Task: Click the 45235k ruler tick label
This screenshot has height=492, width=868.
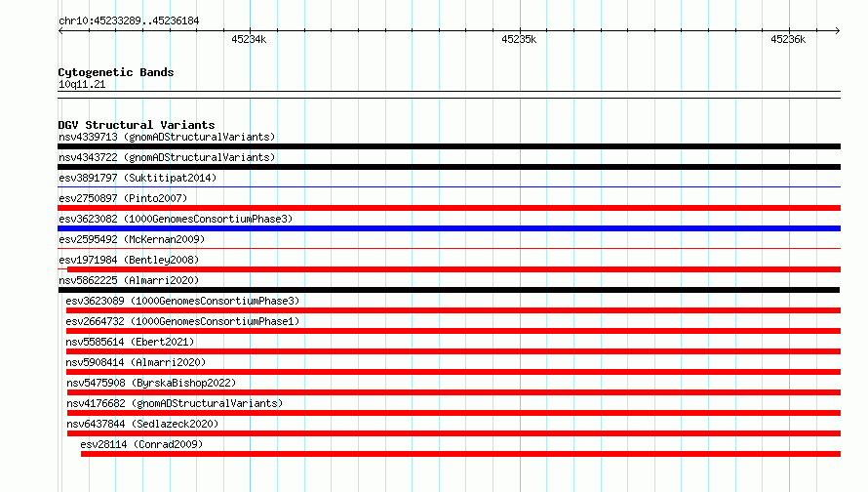Action: coord(519,39)
